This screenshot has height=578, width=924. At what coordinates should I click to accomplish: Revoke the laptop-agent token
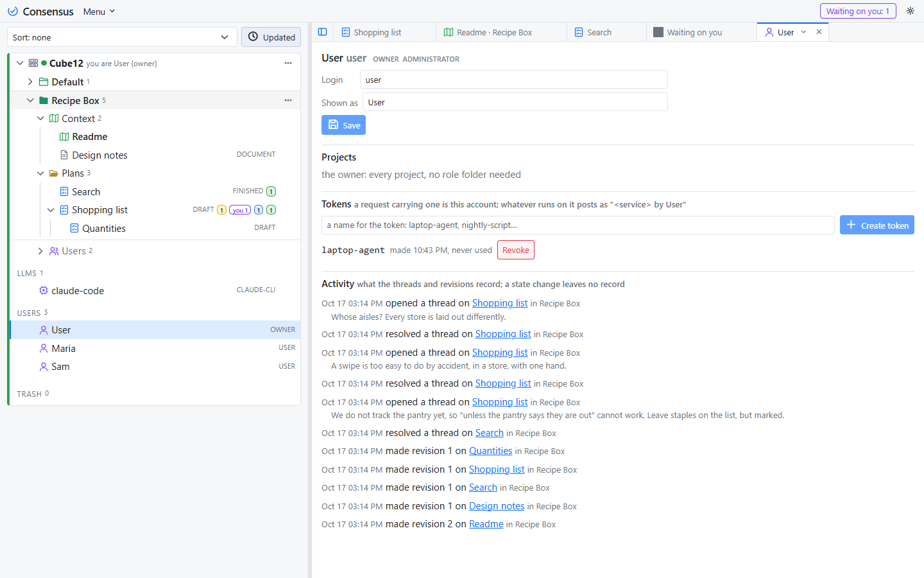pos(516,250)
